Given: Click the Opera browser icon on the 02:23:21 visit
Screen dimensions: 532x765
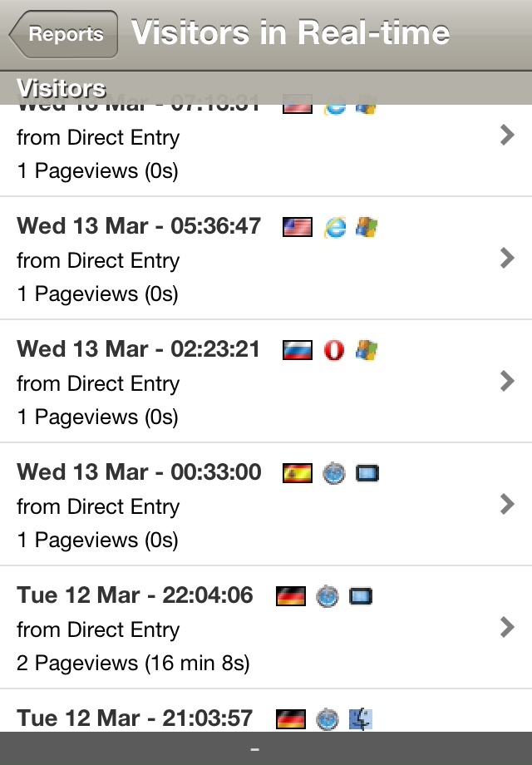Looking at the screenshot, I should click(334, 350).
